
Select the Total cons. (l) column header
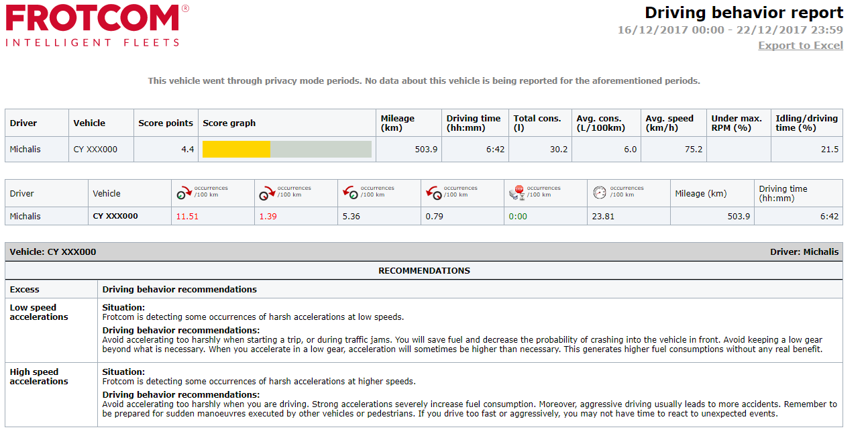click(x=537, y=123)
